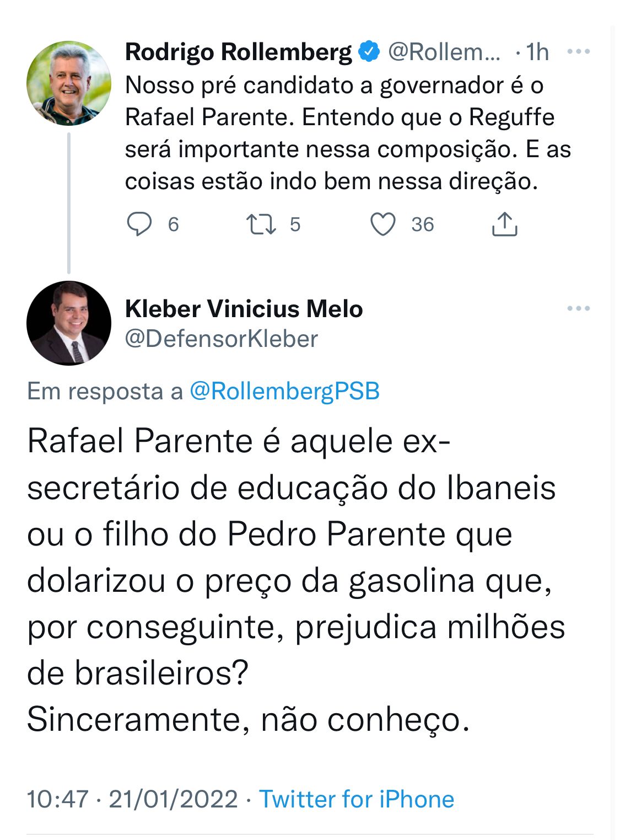620x840 pixels.
Task: Open Kleber Vinicius Melo's profile picture
Action: 69,323
